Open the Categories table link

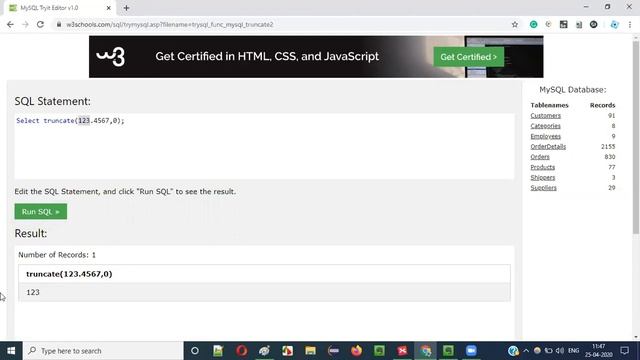coord(545,126)
